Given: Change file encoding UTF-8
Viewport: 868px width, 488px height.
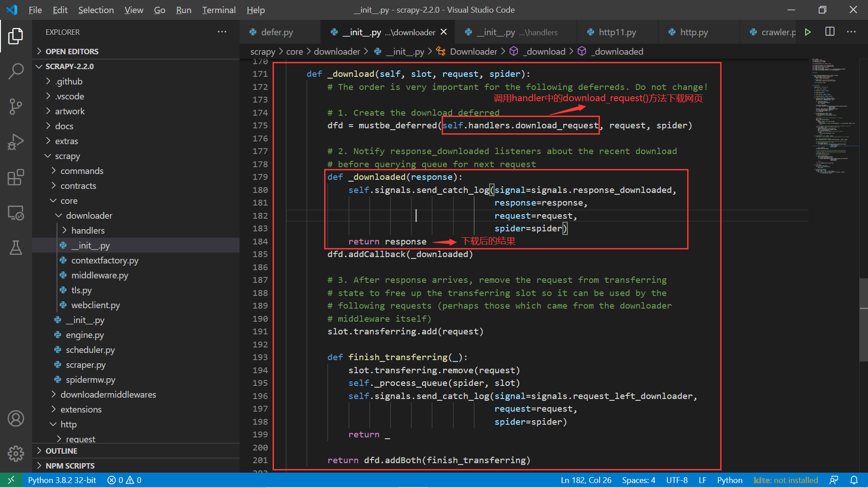Looking at the screenshot, I should 677,480.
